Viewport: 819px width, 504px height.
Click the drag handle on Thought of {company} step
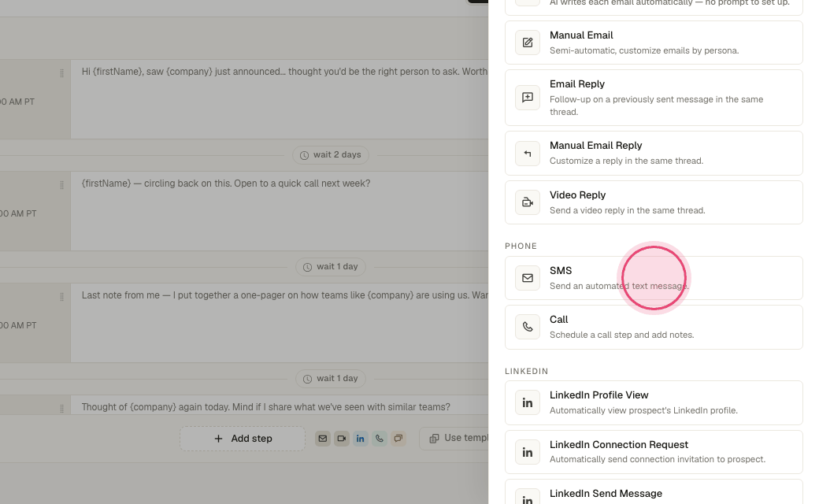61,409
